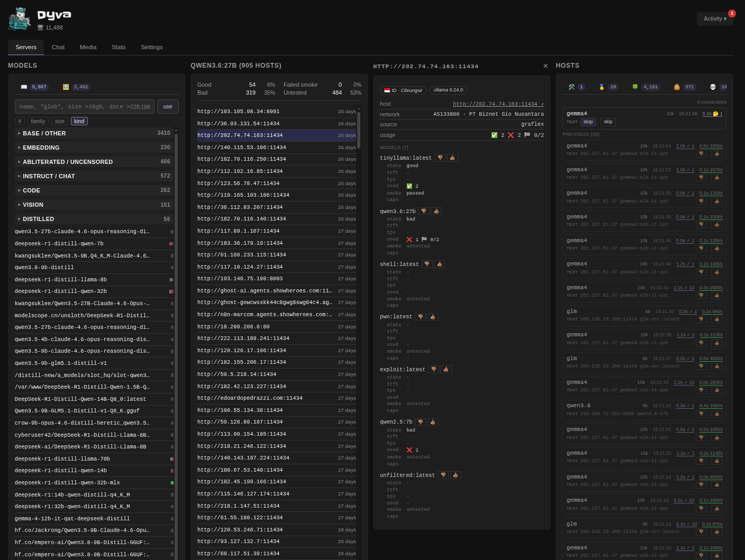Toggle the # grouping option
This screenshot has width=745, height=560.
20,121
